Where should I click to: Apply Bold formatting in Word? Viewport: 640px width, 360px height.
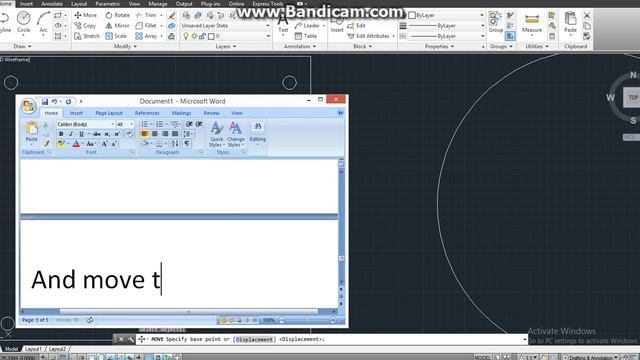tap(61, 134)
